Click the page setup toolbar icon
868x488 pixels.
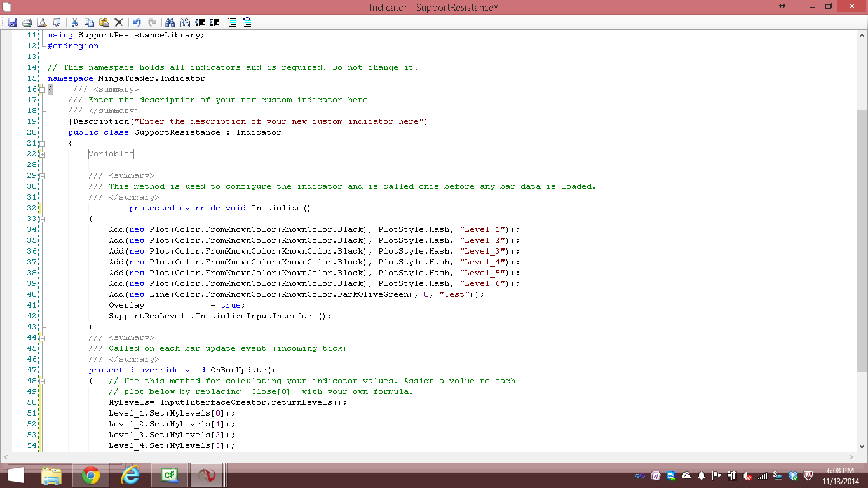tap(57, 22)
